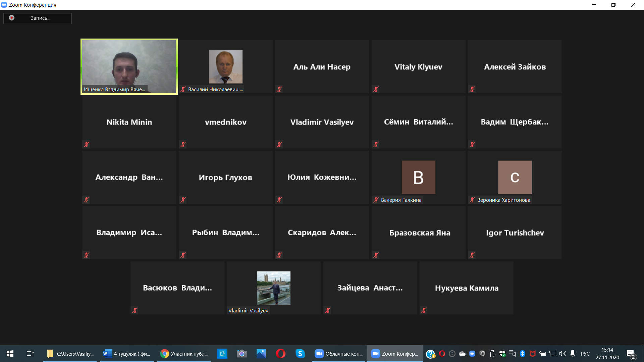Switch to Chrome Участник публ window
Image resolution: width=644 pixels, height=362 pixels.
click(184, 354)
